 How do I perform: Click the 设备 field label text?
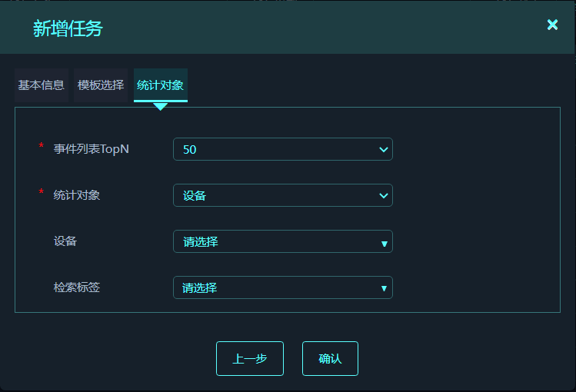pyautogui.click(x=65, y=241)
